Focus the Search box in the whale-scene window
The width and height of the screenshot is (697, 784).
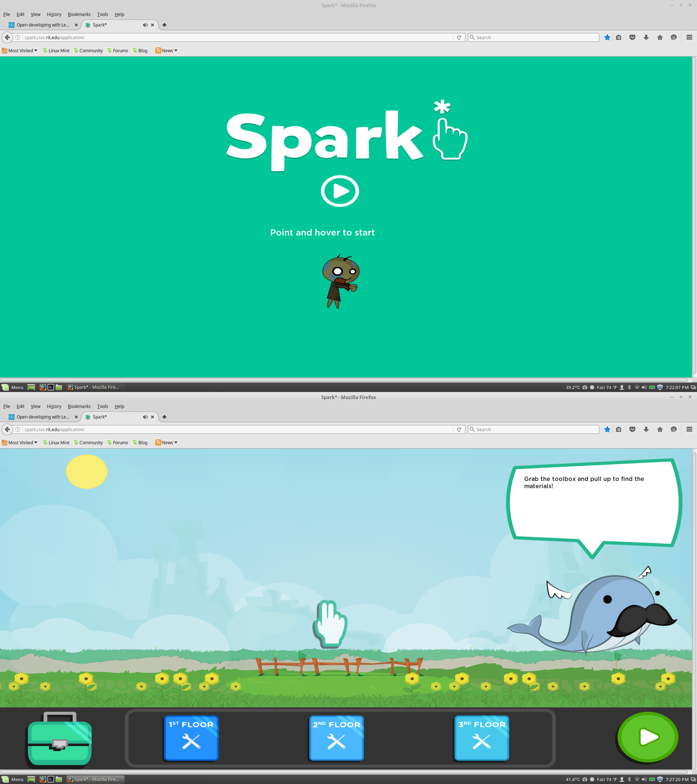533,429
